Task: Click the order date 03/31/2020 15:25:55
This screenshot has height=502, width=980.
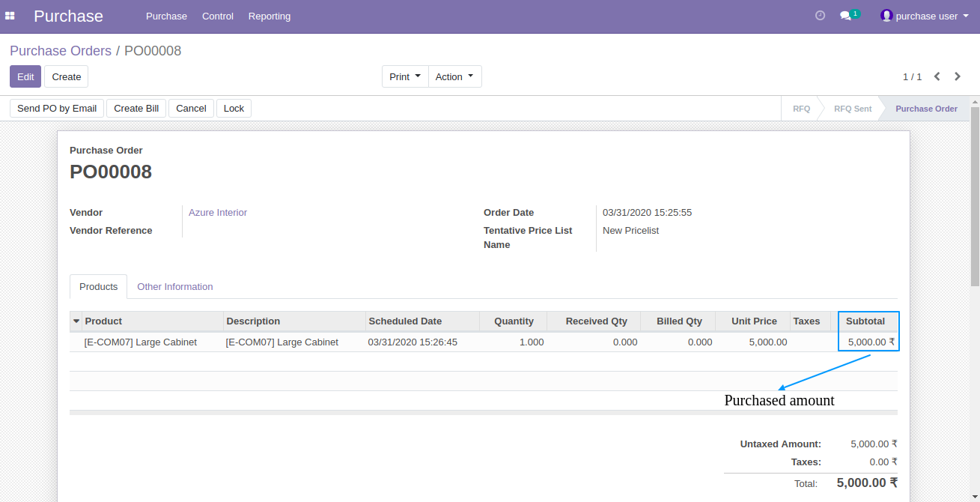Action: (x=647, y=213)
